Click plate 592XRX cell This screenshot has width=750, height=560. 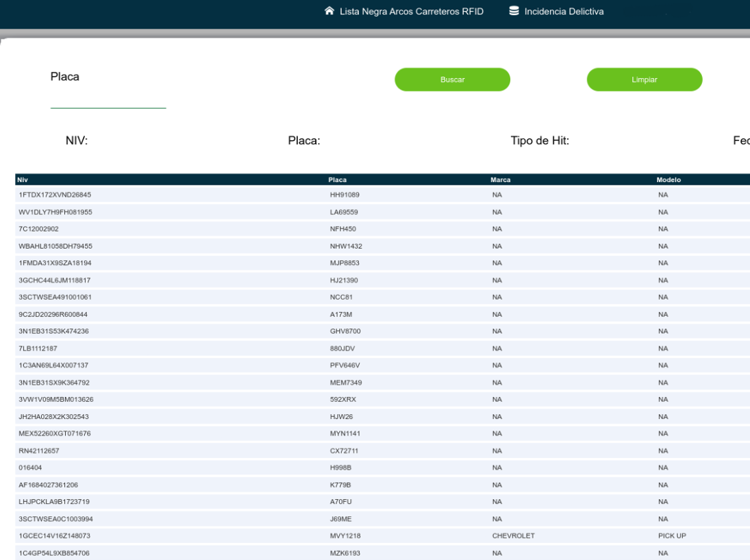coord(343,399)
